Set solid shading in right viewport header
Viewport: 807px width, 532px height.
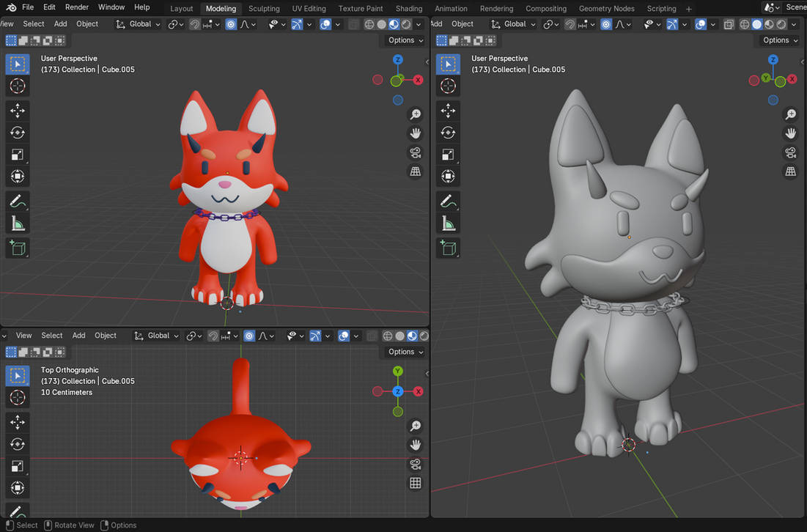click(x=756, y=24)
